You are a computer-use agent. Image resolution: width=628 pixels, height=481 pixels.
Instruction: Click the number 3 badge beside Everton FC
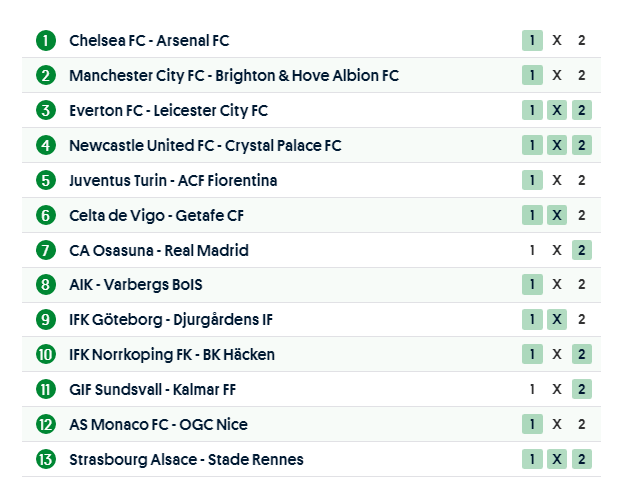(x=46, y=111)
